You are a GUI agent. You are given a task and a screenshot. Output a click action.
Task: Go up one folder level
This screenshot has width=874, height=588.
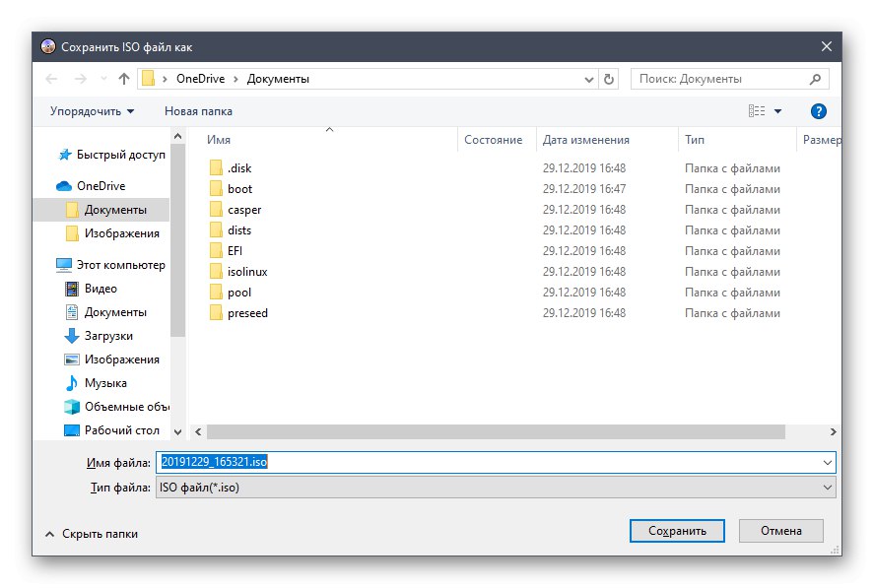click(x=124, y=79)
